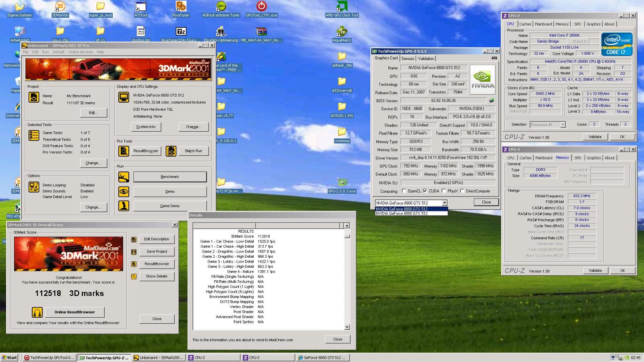
Task: Click the system tray clock 02:45
Action: pyautogui.click(x=636, y=358)
